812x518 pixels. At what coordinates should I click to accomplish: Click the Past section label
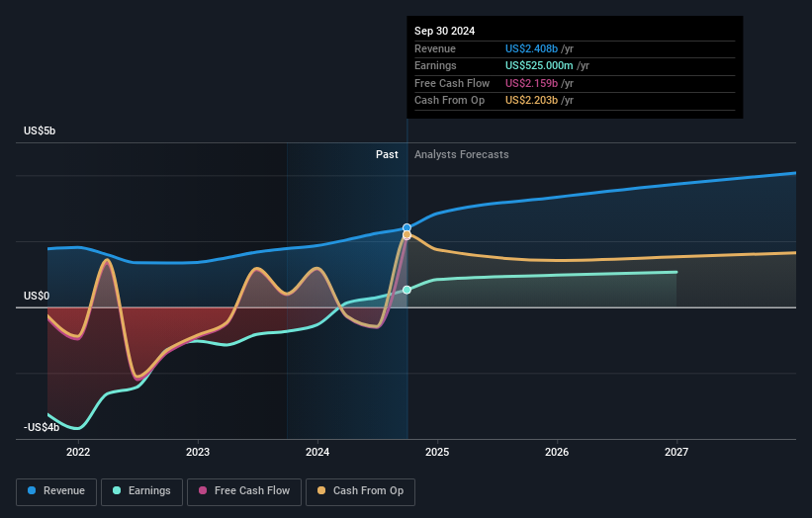coord(387,154)
